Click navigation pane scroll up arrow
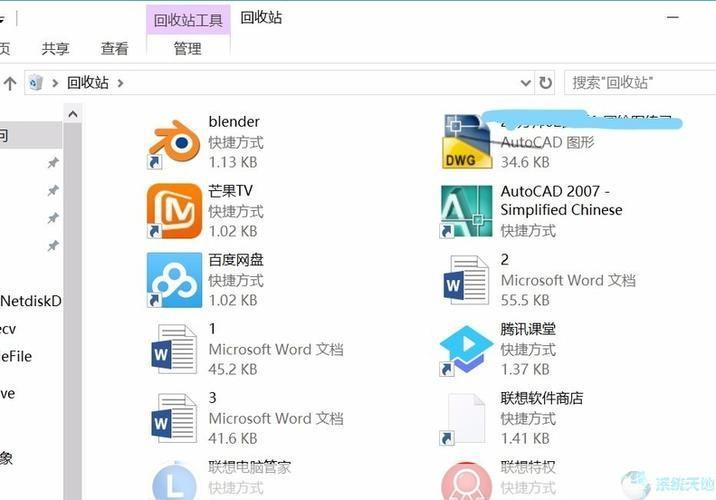Screen dimensions: 716x500 point(73,114)
